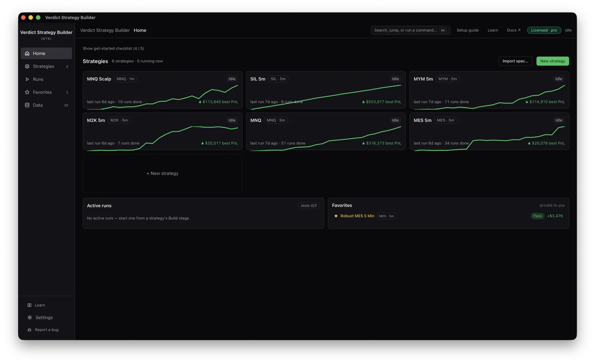Click the MES · 5m tag on MES 5m card
The width and height of the screenshot is (595, 364).
445,120
